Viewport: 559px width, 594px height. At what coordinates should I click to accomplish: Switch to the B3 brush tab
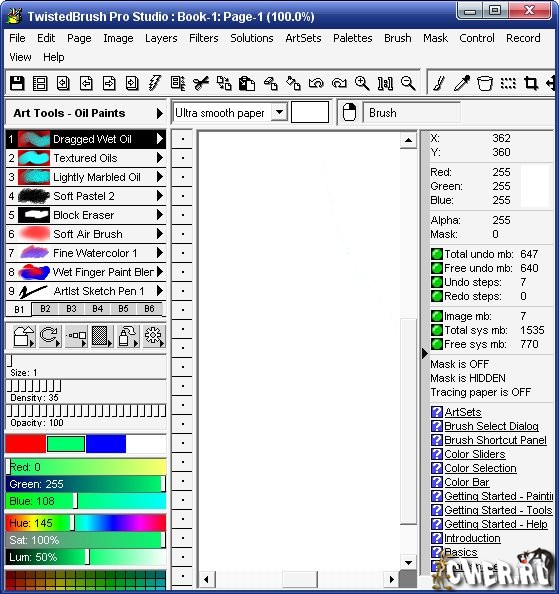click(71, 309)
